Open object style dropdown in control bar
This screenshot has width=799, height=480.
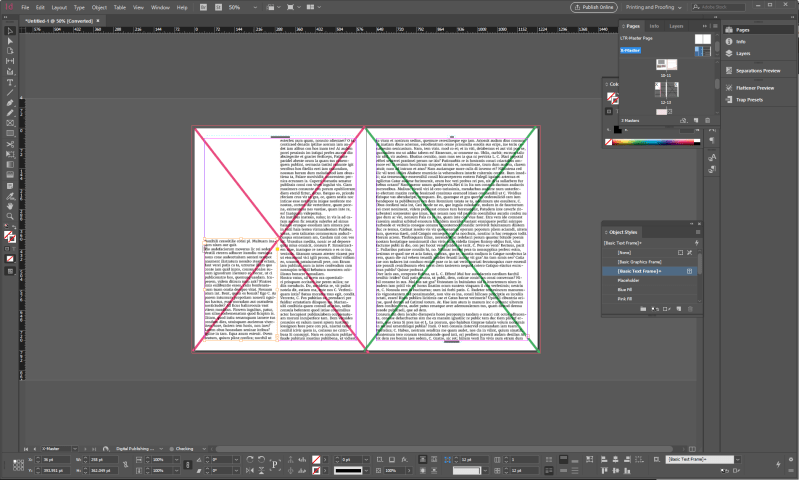[737, 460]
